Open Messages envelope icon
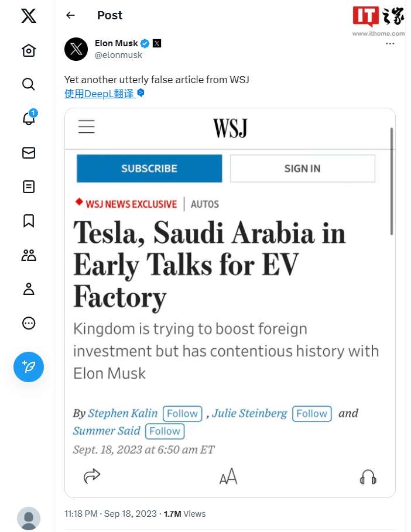This screenshot has width=411, height=532. (28, 153)
